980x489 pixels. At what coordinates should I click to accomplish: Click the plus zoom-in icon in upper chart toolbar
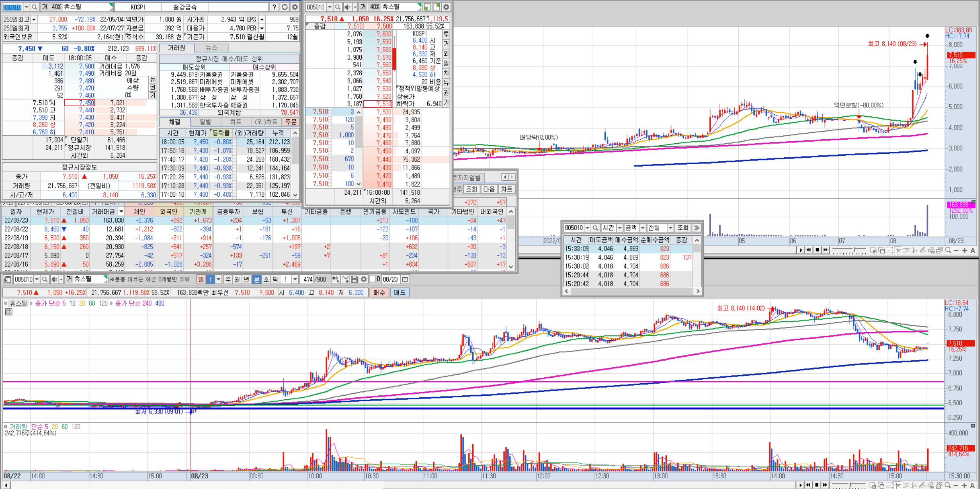(x=964, y=251)
